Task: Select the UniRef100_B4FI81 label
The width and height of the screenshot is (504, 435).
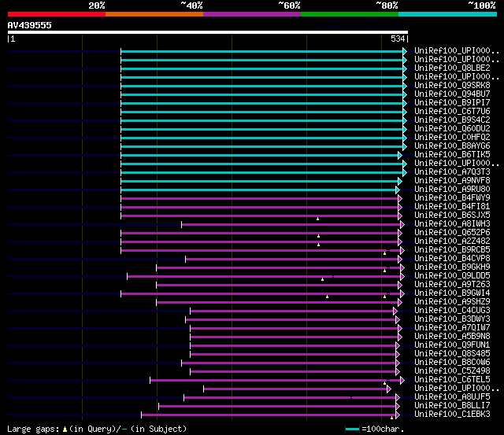Action: click(x=452, y=206)
